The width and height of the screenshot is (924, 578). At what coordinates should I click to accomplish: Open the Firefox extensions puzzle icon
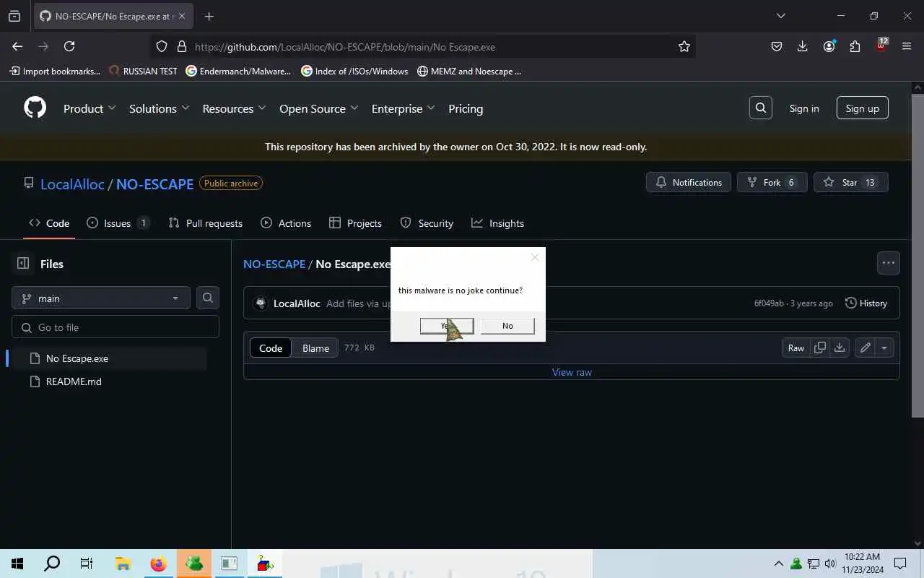(x=855, y=46)
